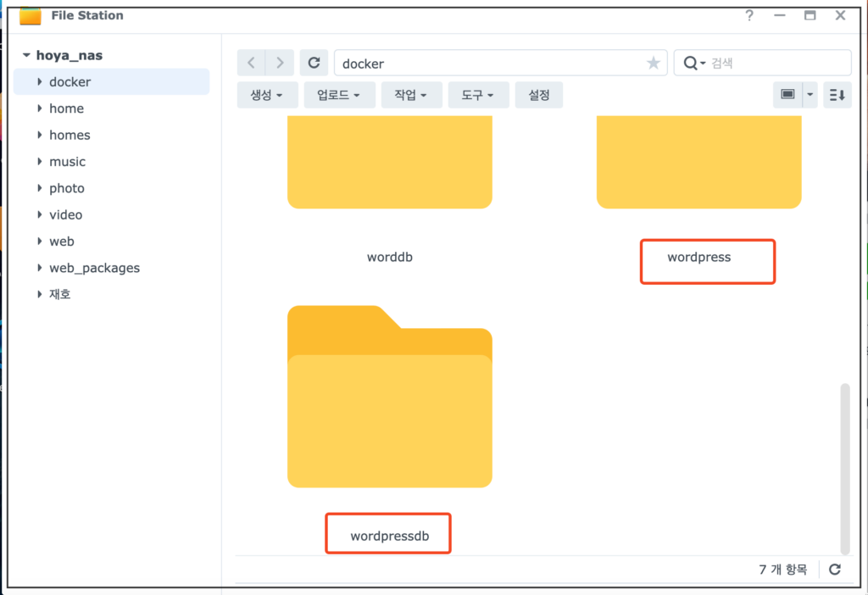Expand the docker folder tree arrow
The height and width of the screenshot is (595, 868).
point(39,82)
